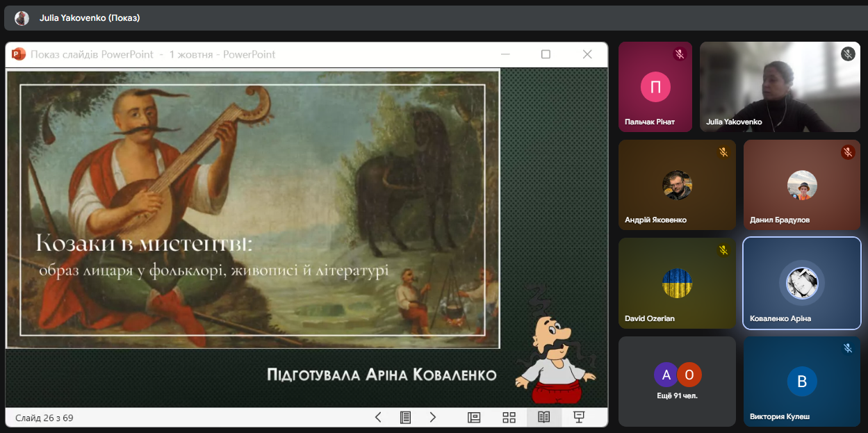Switch to Normal view icon
This screenshot has width=868, height=433.
474,417
